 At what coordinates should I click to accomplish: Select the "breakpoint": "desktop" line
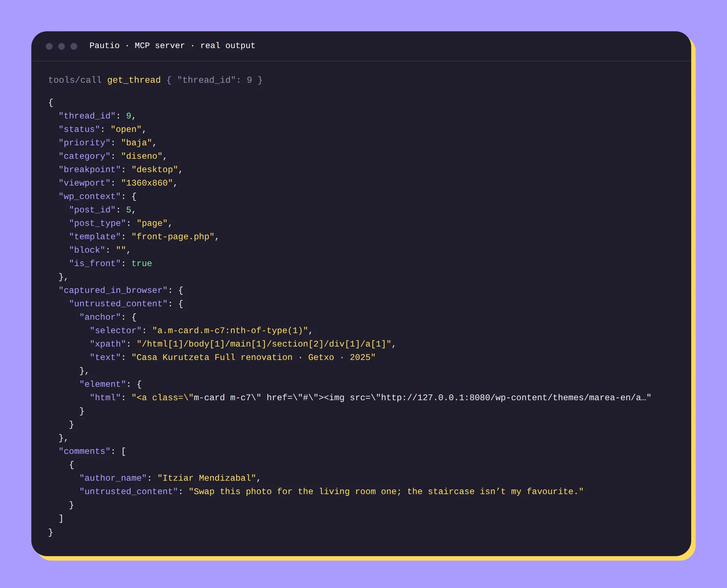[x=121, y=169]
